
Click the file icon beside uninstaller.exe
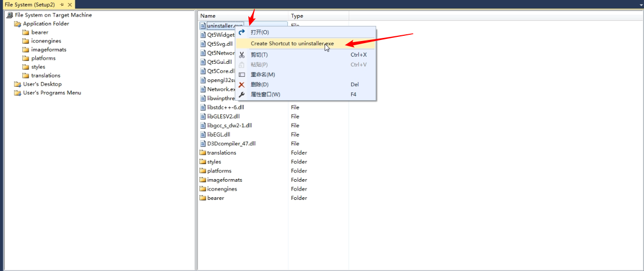[x=203, y=25]
